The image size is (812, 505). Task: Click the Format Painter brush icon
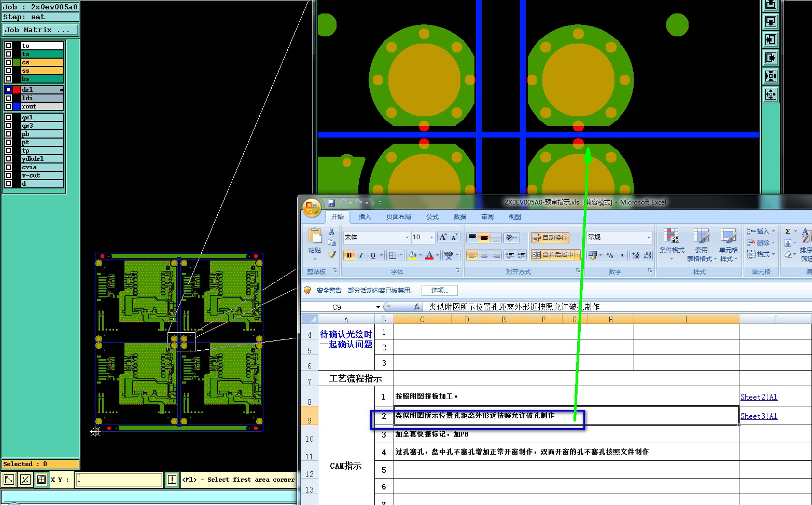pos(332,254)
